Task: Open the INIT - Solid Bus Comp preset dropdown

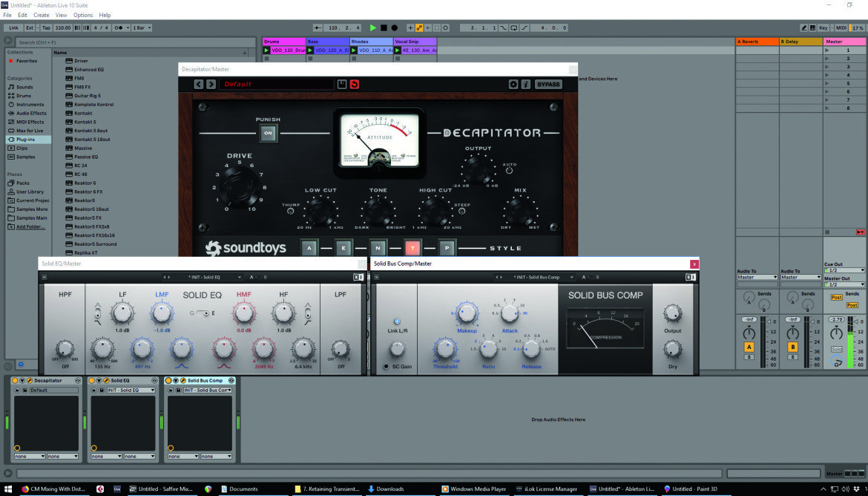Action: point(542,277)
